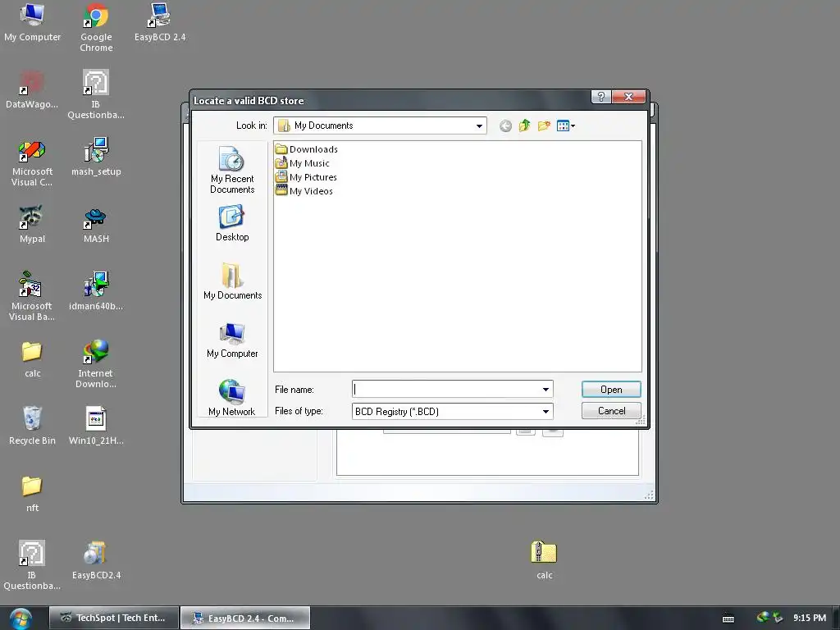Select DataWago desktop shortcut
This screenshot has height=630, width=840.
pyautogui.click(x=32, y=89)
